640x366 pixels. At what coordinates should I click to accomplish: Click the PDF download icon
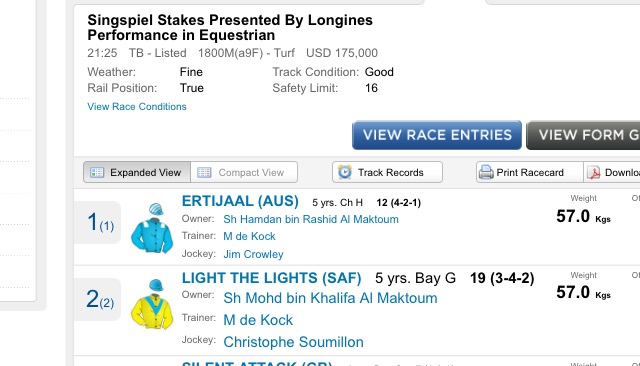594,173
